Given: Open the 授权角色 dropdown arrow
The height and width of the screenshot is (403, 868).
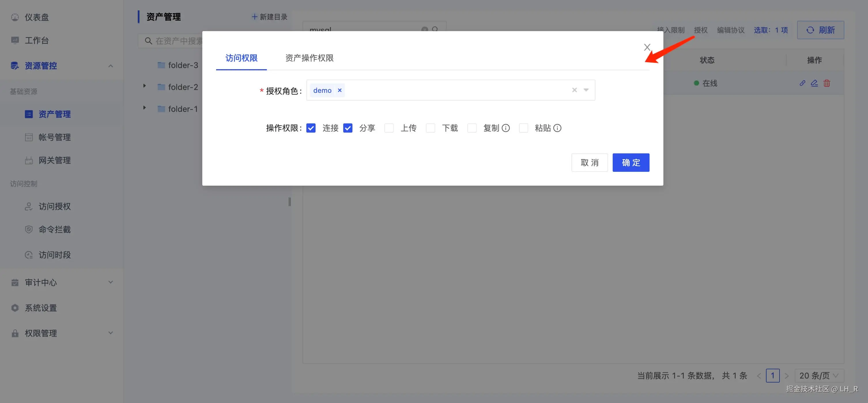Looking at the screenshot, I should (586, 90).
